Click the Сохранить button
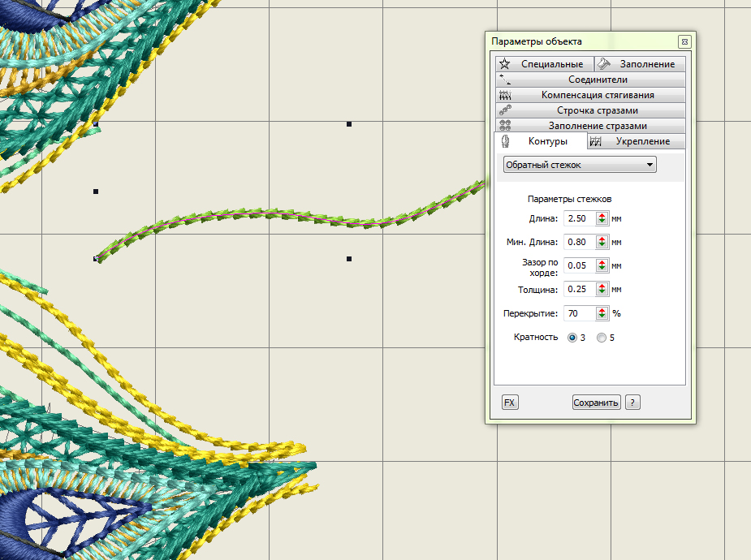Screen dimensions: 751x560 596,403
